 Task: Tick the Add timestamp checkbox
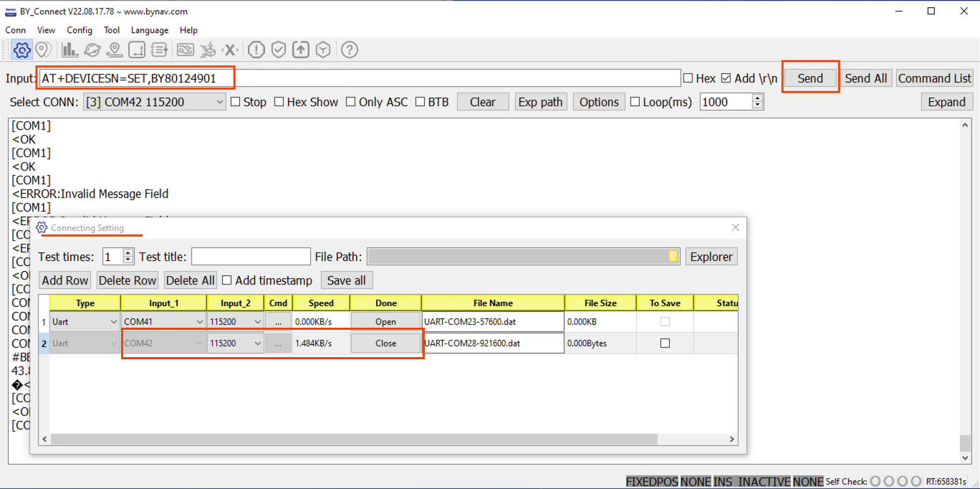coord(227,280)
